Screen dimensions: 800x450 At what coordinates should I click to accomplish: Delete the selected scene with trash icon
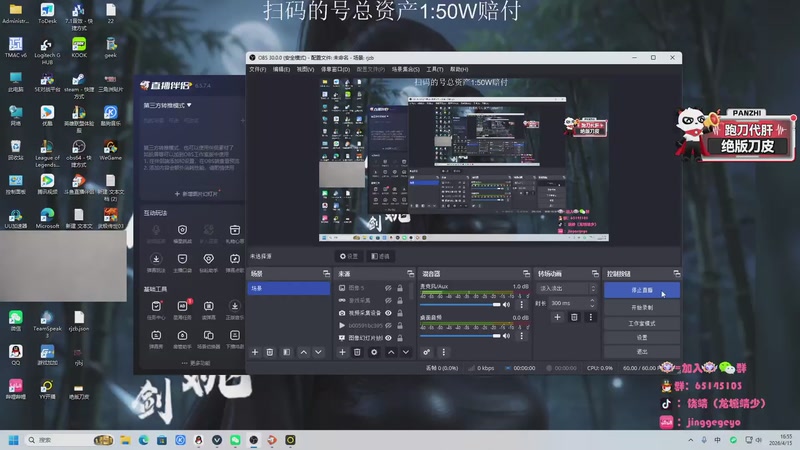pos(270,352)
